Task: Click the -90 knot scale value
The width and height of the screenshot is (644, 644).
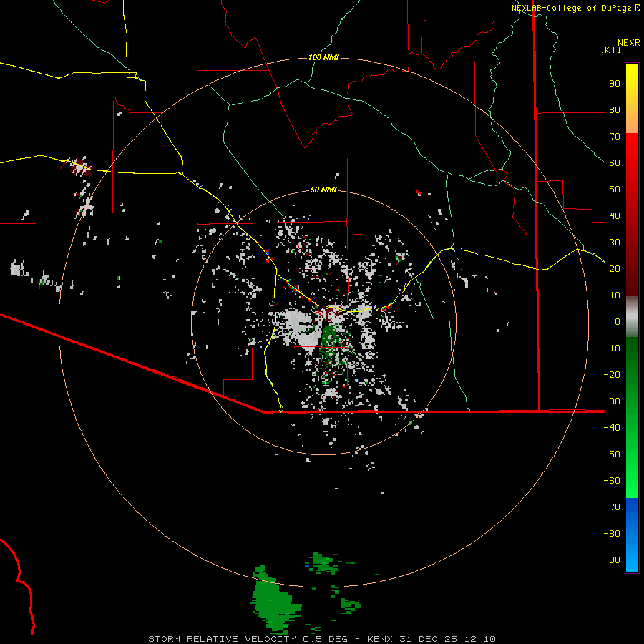Action: tap(612, 560)
